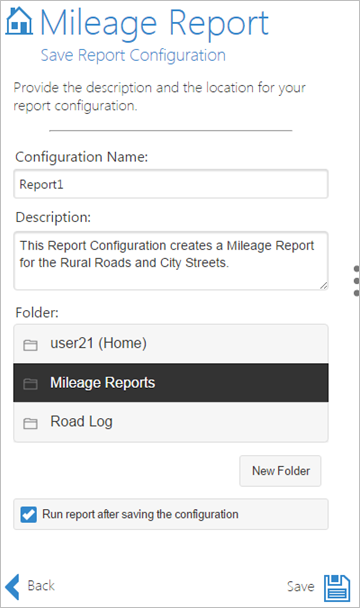Click inside the Description text area
The image size is (360, 608).
click(x=171, y=261)
